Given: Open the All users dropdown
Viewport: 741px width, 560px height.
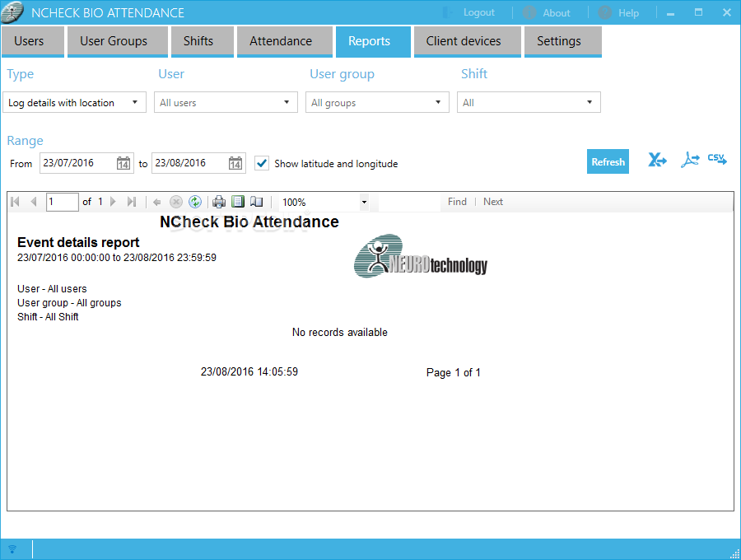Looking at the screenshot, I should [x=226, y=103].
